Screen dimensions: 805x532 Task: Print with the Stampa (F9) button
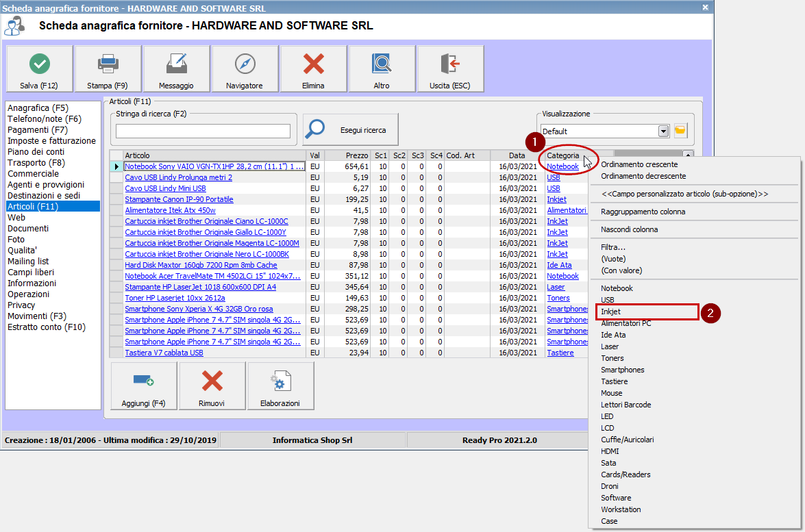108,68
